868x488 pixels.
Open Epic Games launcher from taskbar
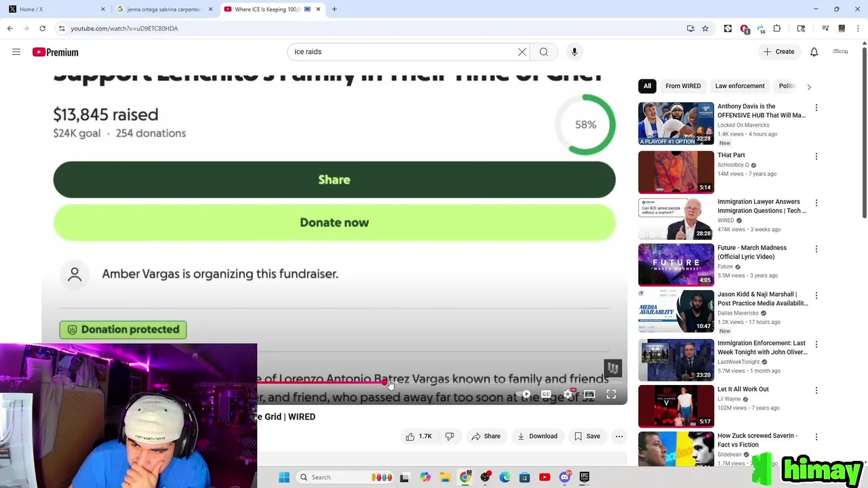click(585, 477)
